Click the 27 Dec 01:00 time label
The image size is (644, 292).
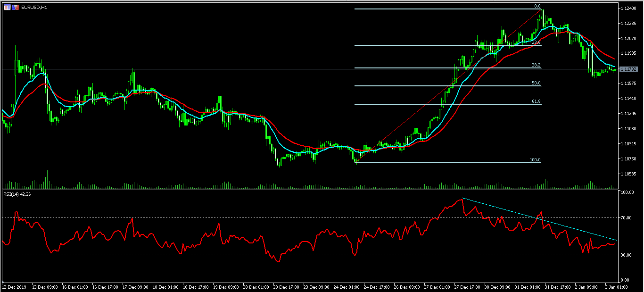tap(436, 286)
